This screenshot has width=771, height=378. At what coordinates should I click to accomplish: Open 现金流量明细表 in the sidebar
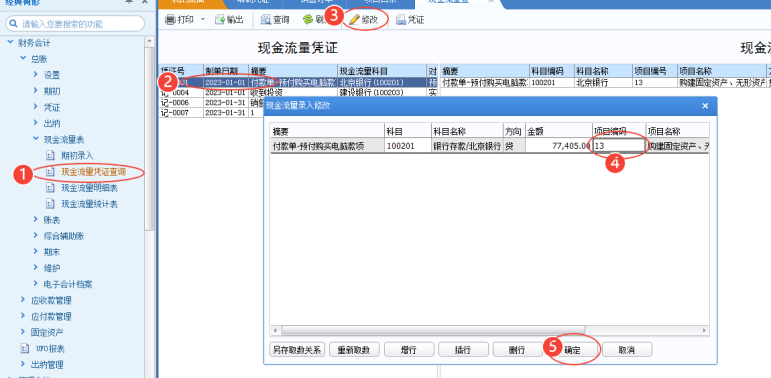click(89, 188)
